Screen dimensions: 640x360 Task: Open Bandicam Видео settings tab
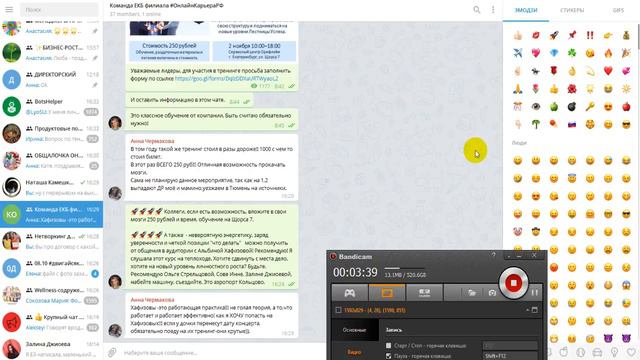[354, 352]
